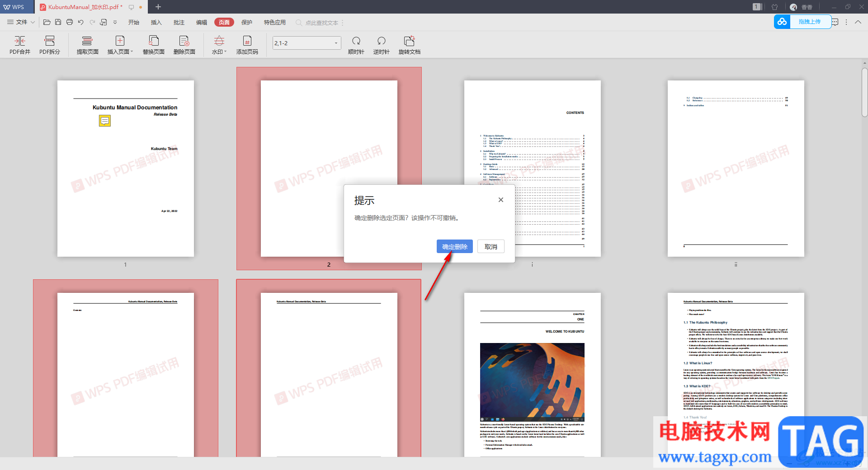868x470 pixels.
Task: Click the 删除页面 delete page icon
Action: click(x=184, y=45)
